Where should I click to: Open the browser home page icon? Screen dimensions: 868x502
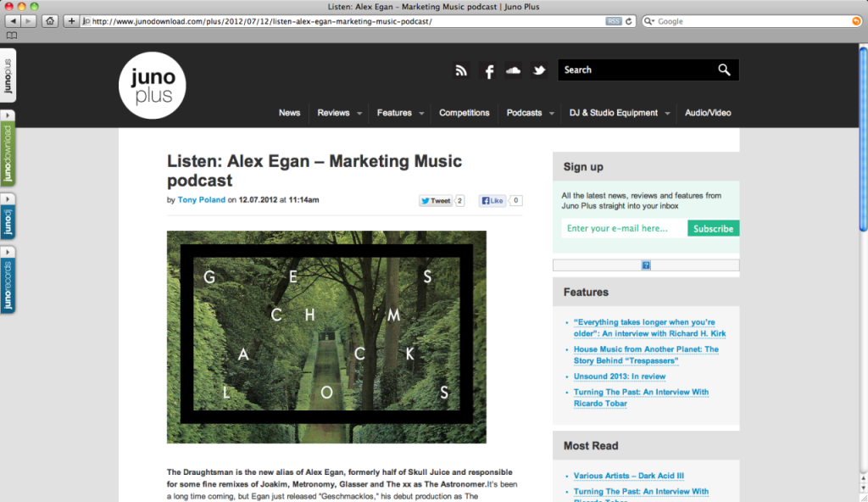pos(50,21)
